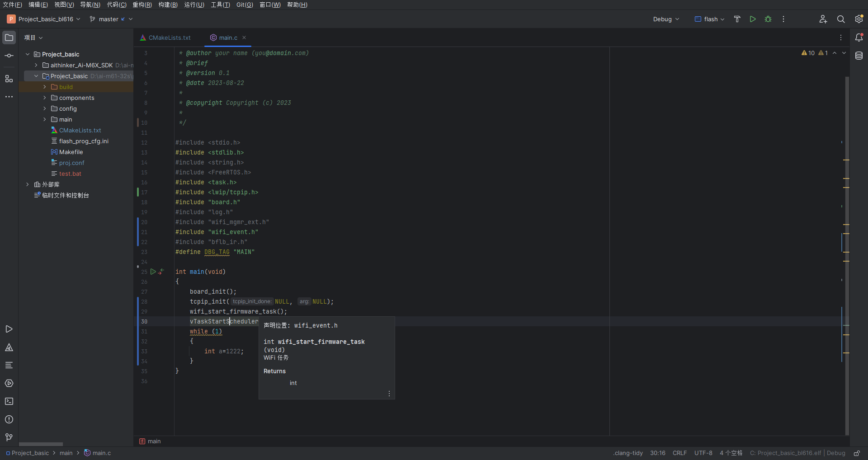The width and height of the screenshot is (868, 460).
Task: Open the Problems tool window icon
Action: coord(9,419)
